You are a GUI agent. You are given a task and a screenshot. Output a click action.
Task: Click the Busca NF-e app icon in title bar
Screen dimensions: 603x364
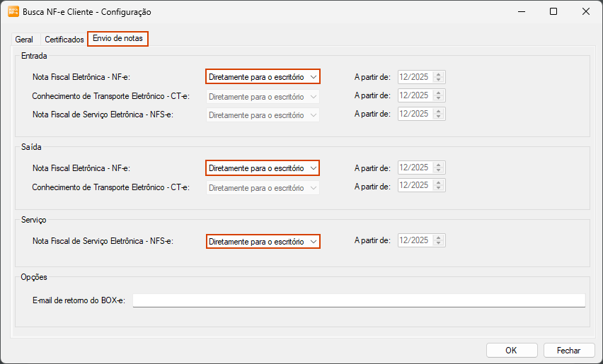pyautogui.click(x=13, y=11)
